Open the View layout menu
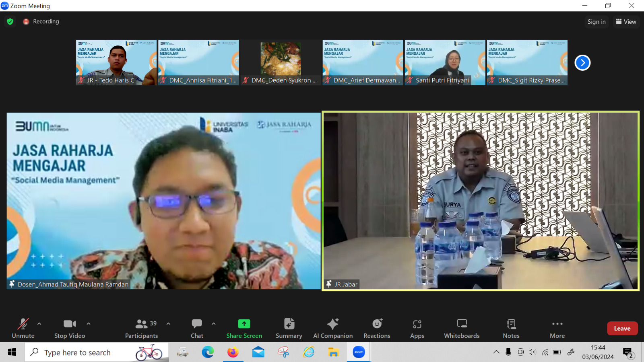Viewport: 644px width, 362px height. point(626,22)
